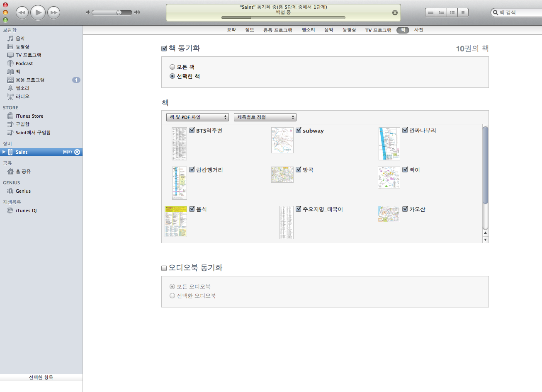Switch to 동영상 tab
The height and width of the screenshot is (392, 542).
coord(349,30)
